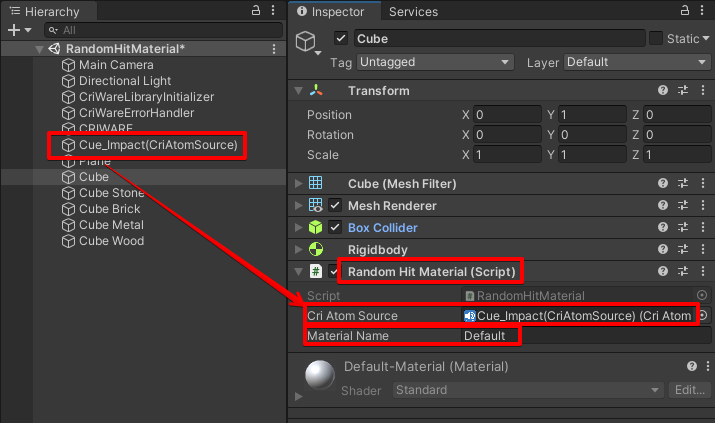Click the Cube Wood cube icon
Screen dimensions: 715x423
click(x=68, y=241)
